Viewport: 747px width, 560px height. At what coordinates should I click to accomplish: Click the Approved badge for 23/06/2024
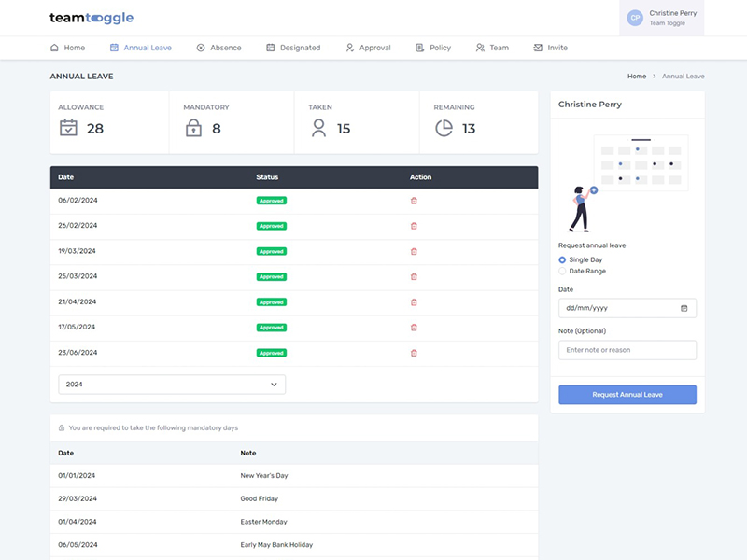point(272,353)
